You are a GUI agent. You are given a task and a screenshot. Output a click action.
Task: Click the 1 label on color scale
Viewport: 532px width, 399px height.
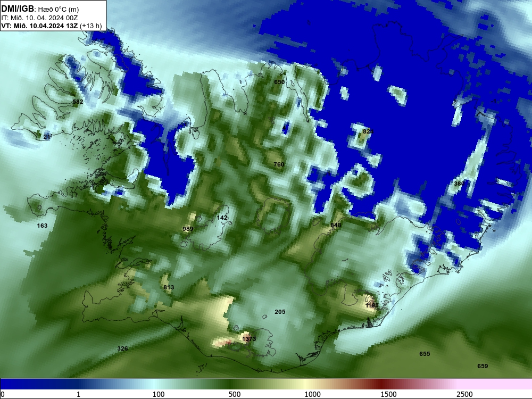[x=78, y=394]
